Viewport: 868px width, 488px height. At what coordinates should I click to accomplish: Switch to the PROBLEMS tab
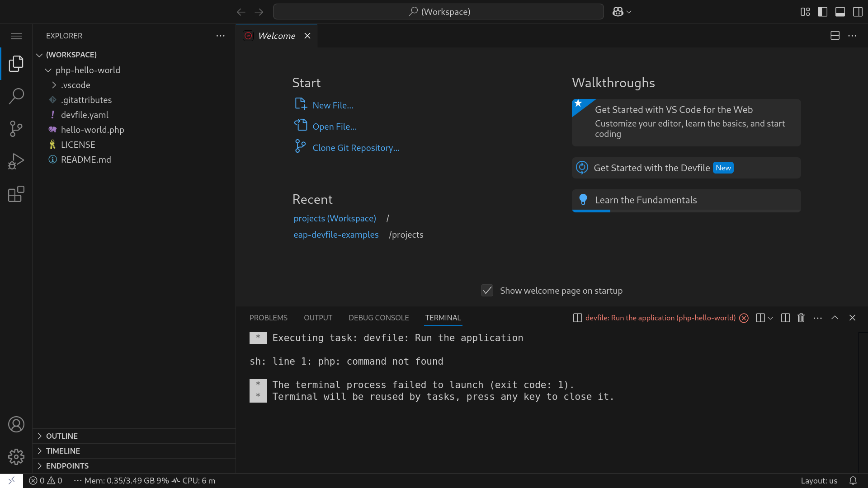[x=268, y=318]
